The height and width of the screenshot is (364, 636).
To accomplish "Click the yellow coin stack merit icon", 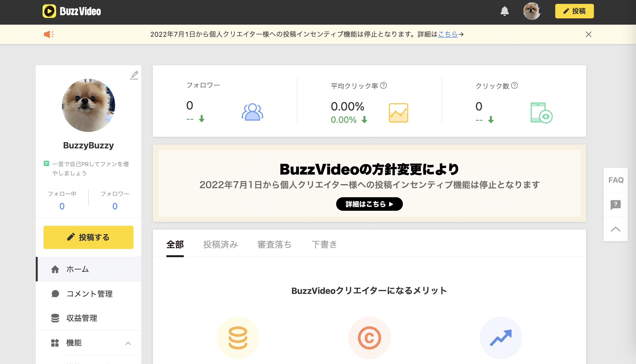I will coord(238,338).
